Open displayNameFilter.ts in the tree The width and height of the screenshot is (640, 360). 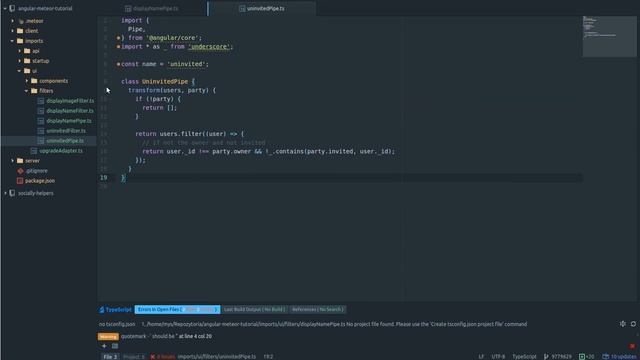[x=70, y=111]
